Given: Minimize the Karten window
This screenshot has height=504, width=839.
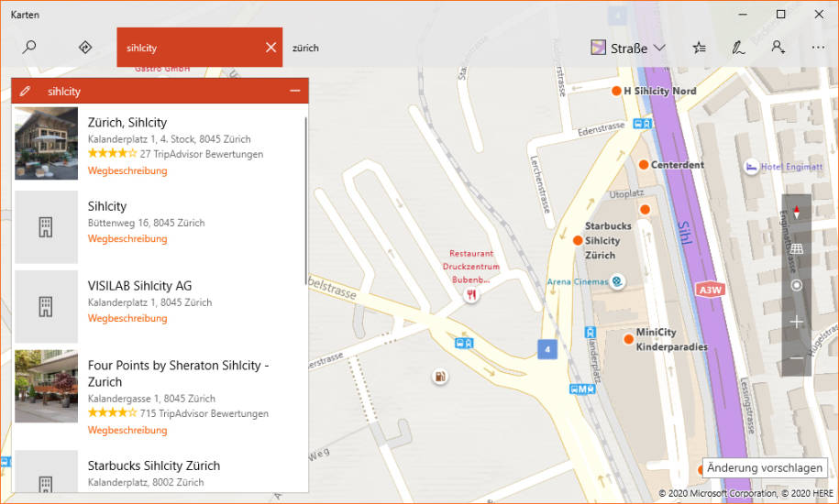Looking at the screenshot, I should (743, 15).
